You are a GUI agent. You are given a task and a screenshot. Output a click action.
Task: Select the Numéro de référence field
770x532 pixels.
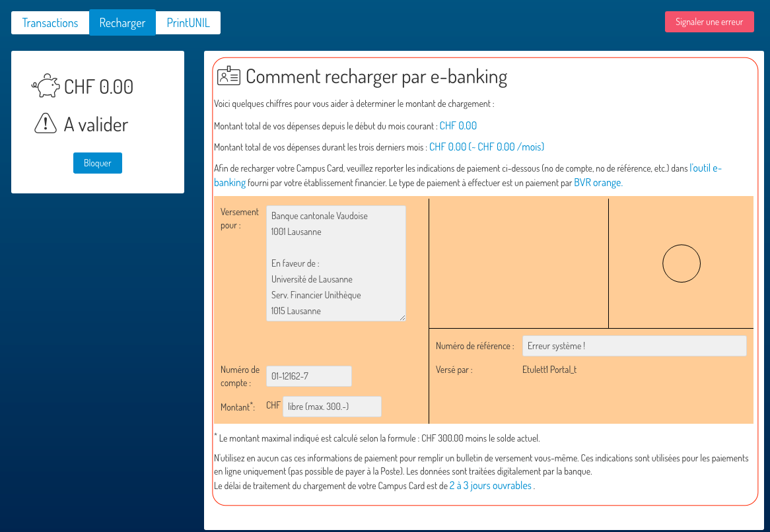point(634,346)
